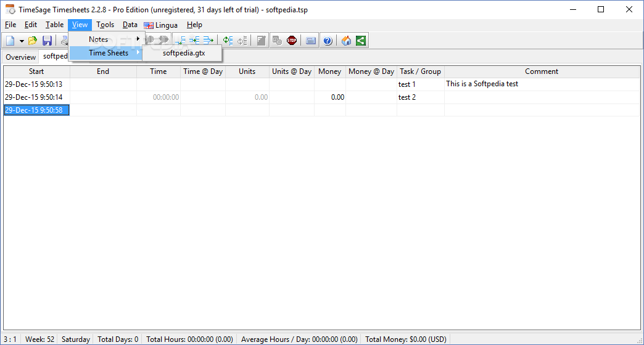This screenshot has width=644, height=345.
Task: Open the Table menu
Action: click(x=54, y=25)
